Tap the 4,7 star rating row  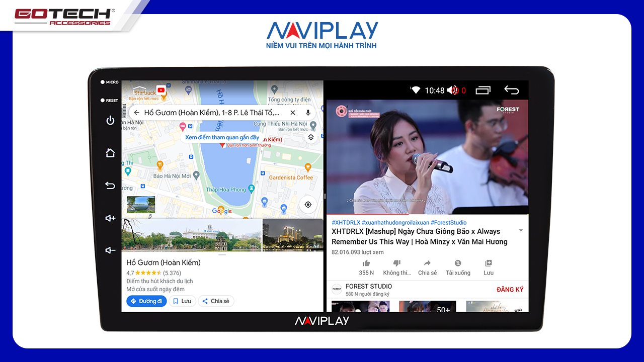pyautogui.click(x=153, y=273)
